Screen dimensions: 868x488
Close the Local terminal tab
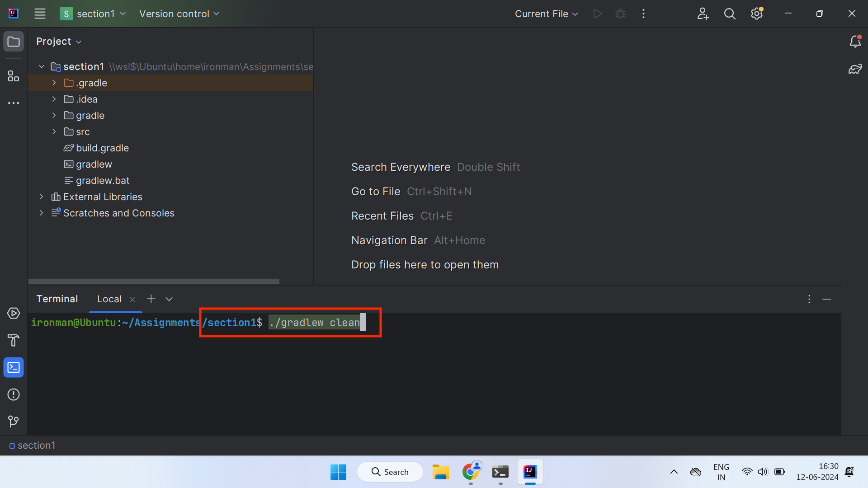click(x=132, y=300)
